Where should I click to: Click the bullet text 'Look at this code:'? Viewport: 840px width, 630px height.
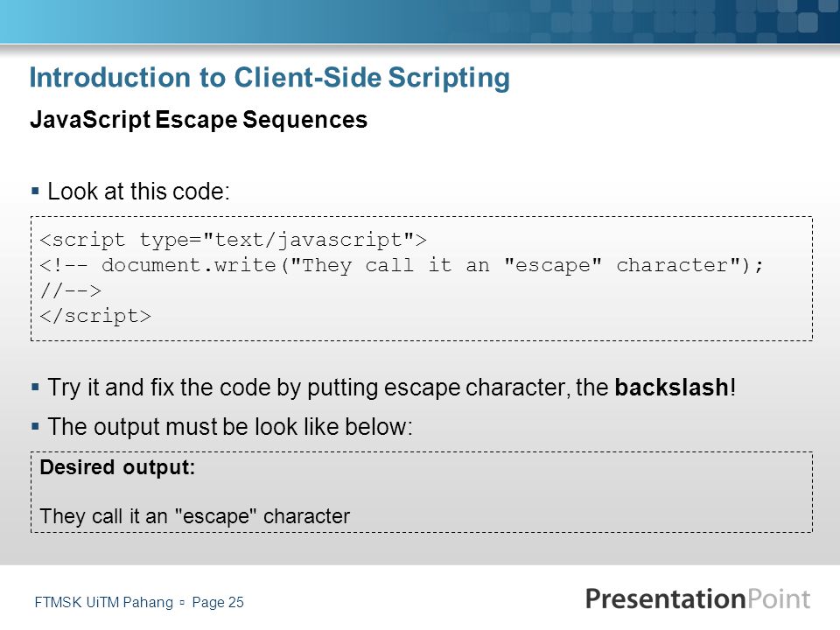pos(139,192)
